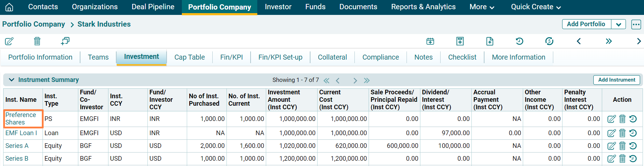
Task: Open the Add Portfolio dropdown arrow
Action: (x=618, y=24)
